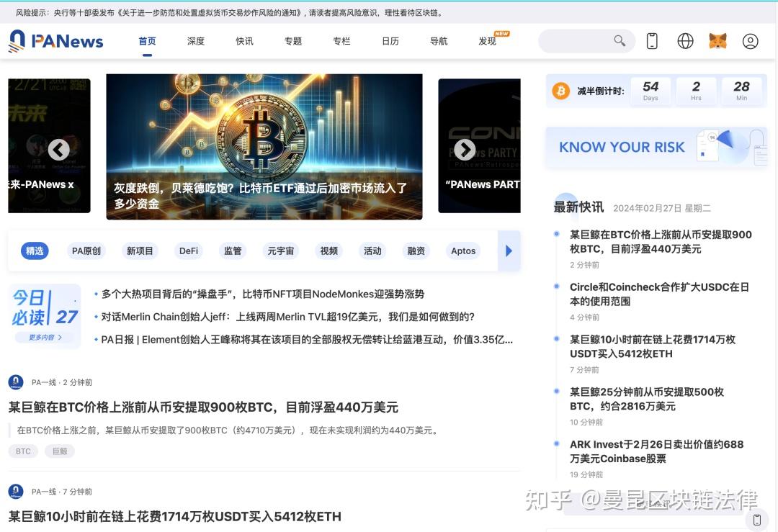The image size is (778, 532).
Task: Click the 今日必读 27 badge
Action: (x=45, y=316)
